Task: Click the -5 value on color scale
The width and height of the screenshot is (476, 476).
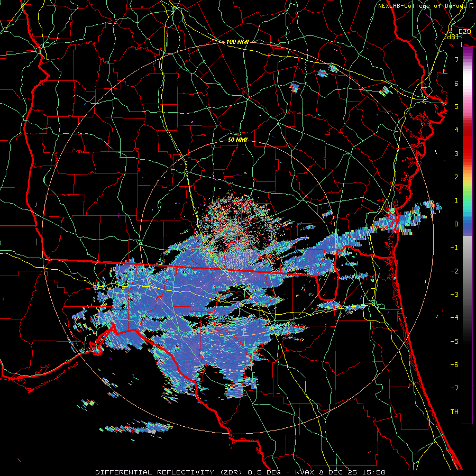Action: pos(454,341)
